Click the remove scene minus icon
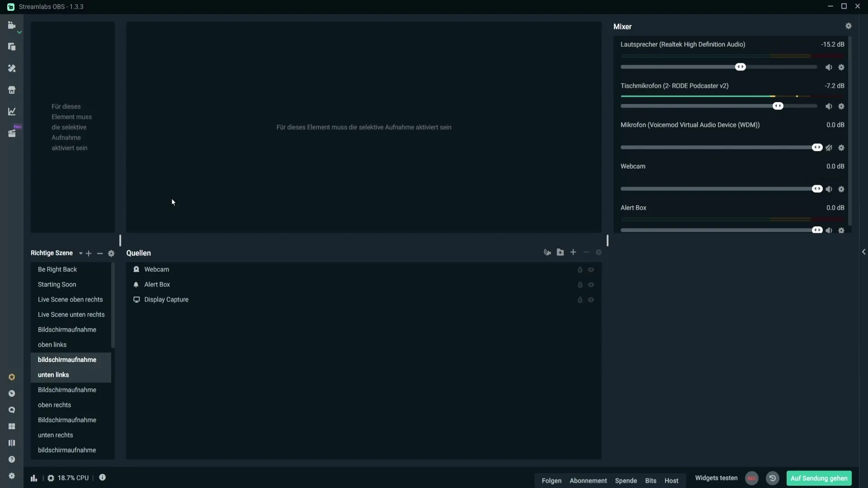The height and width of the screenshot is (488, 868). point(100,253)
